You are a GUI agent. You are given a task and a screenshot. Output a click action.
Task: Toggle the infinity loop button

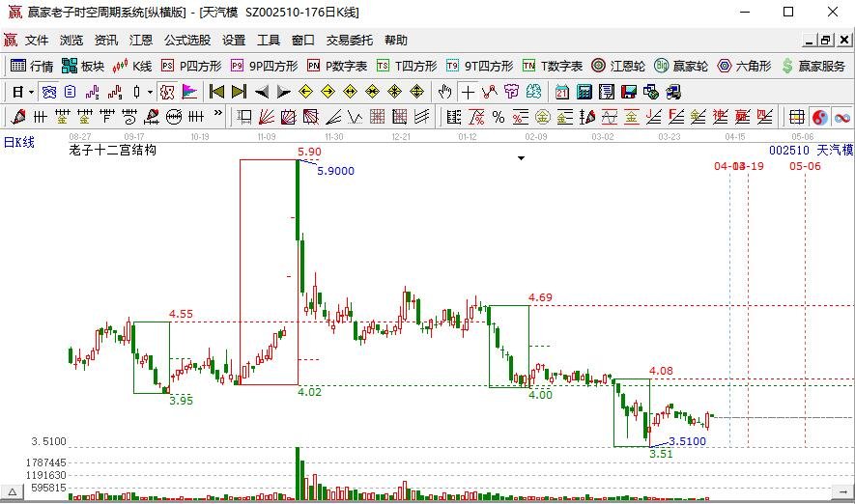point(841,117)
